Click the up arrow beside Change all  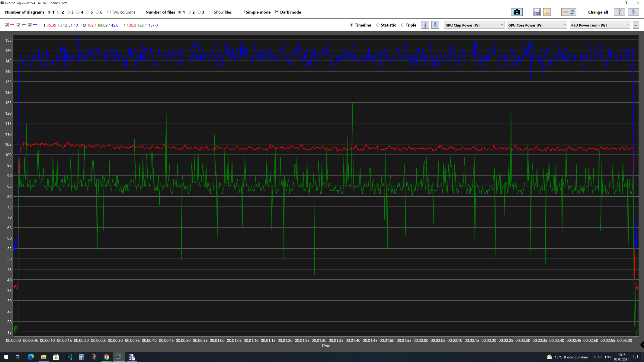(619, 12)
